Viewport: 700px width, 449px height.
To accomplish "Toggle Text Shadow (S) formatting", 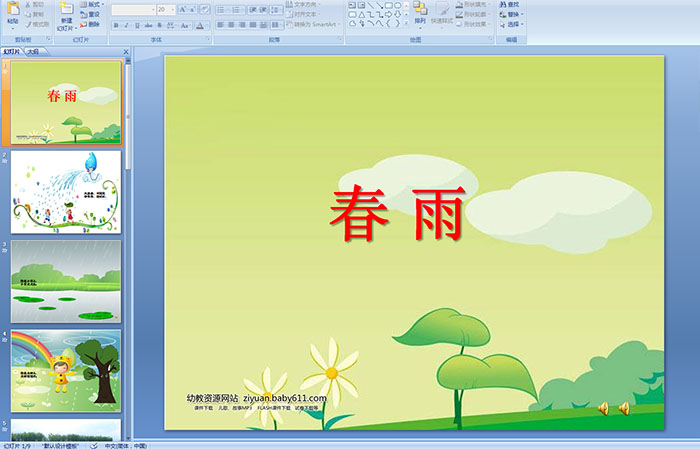I will pyautogui.click(x=159, y=25).
